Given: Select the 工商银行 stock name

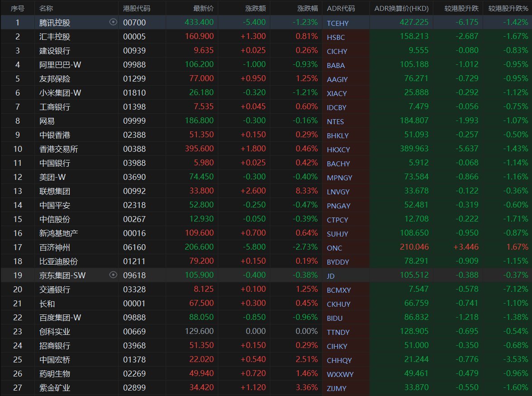Looking at the screenshot, I should click(x=55, y=107).
